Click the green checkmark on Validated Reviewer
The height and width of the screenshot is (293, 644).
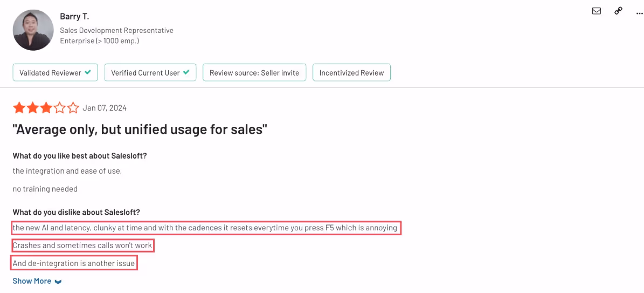88,72
